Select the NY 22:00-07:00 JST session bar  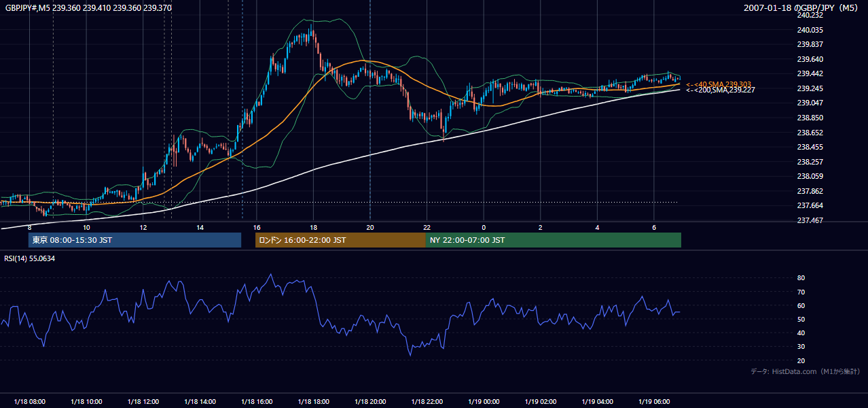pos(554,240)
